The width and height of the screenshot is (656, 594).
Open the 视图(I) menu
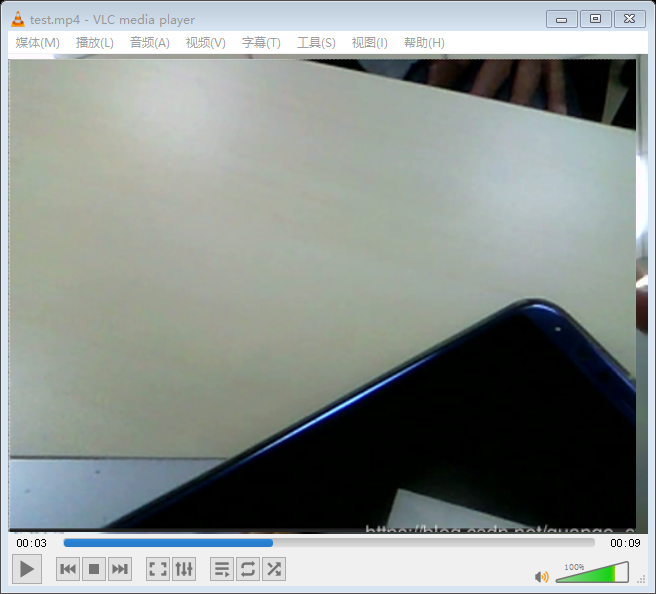(369, 43)
